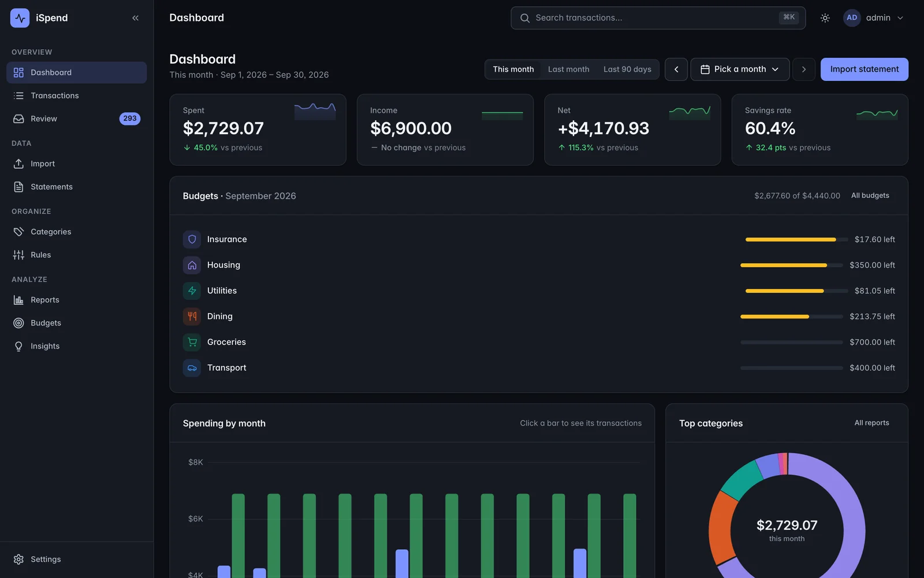Open the Reports chart icon
924x578 pixels.
(18, 300)
